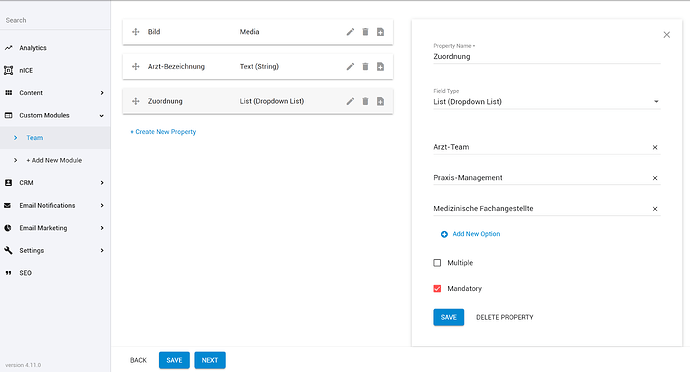Click the drag handle next to Bild

(136, 32)
